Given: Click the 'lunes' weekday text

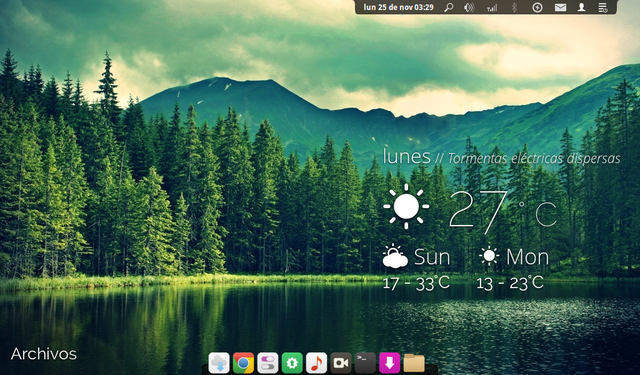Looking at the screenshot, I should 407,156.
